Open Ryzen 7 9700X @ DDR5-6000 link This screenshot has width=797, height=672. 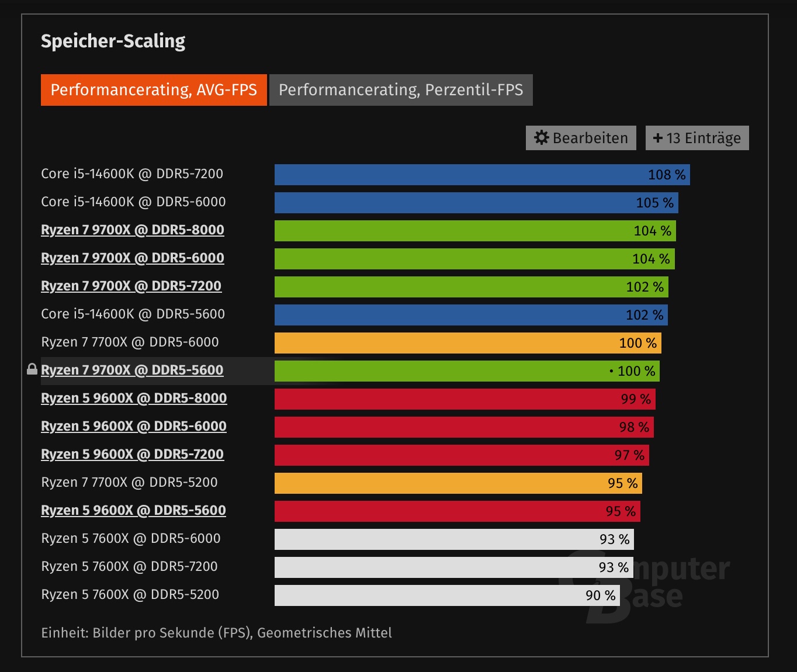133,258
